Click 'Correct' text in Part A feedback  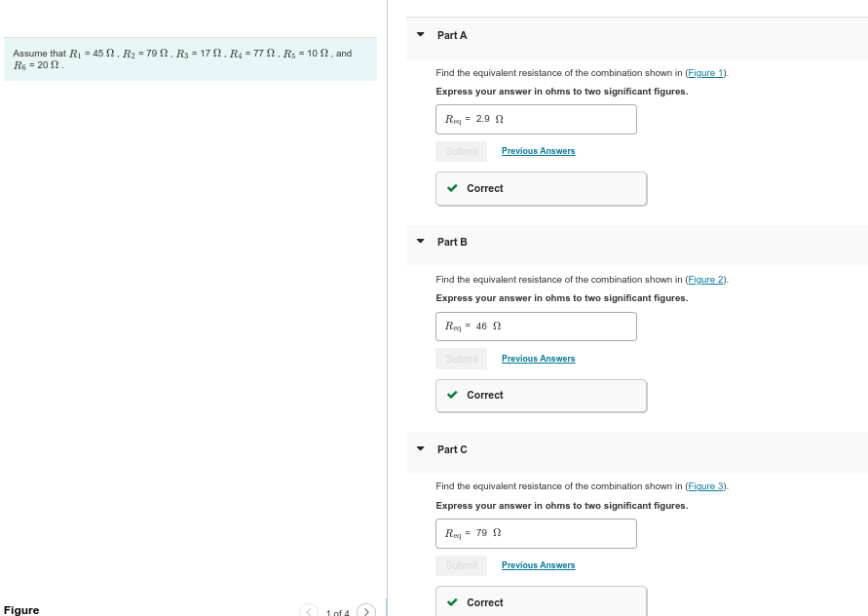[x=484, y=188]
